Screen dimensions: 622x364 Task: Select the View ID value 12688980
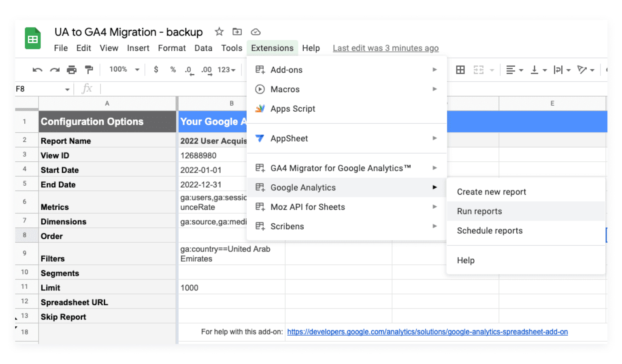(212, 155)
